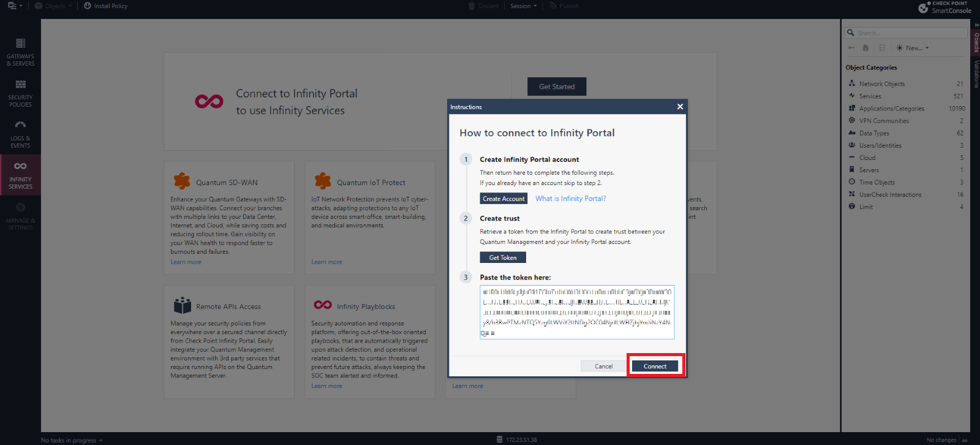Open Manage & Settings sidebar view

20,216
